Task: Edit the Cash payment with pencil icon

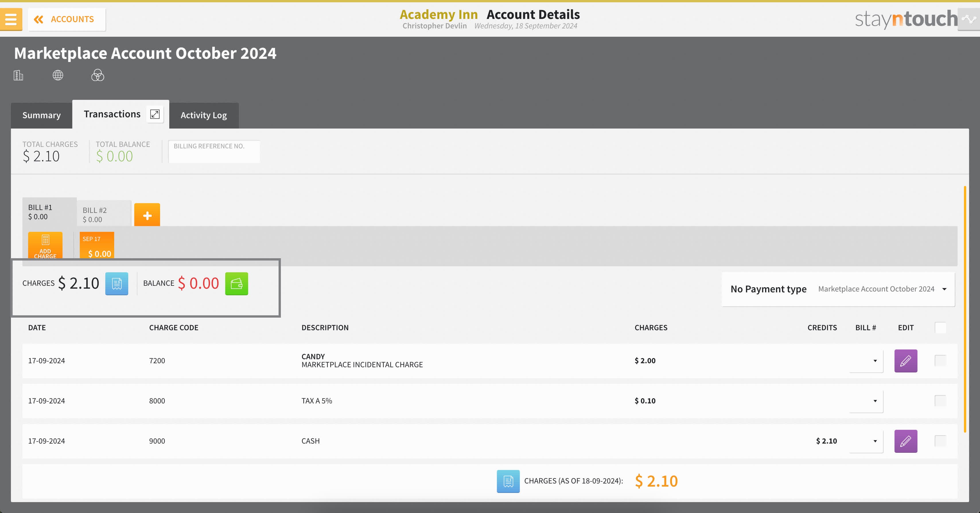Action: coord(906,441)
